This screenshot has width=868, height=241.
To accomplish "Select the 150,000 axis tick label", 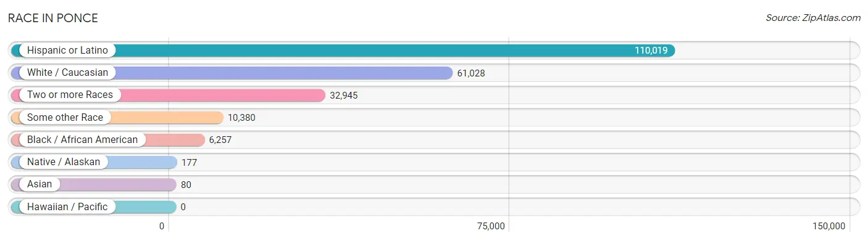I will pyautogui.click(x=828, y=226).
